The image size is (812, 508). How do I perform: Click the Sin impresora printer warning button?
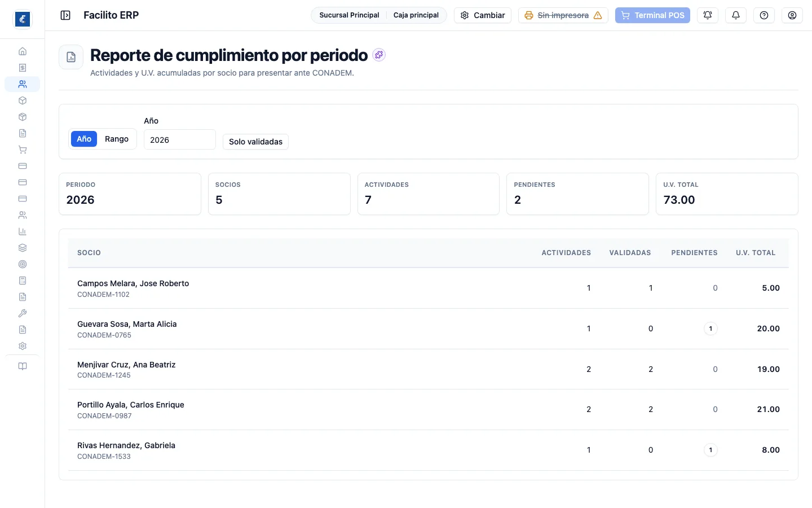point(563,15)
